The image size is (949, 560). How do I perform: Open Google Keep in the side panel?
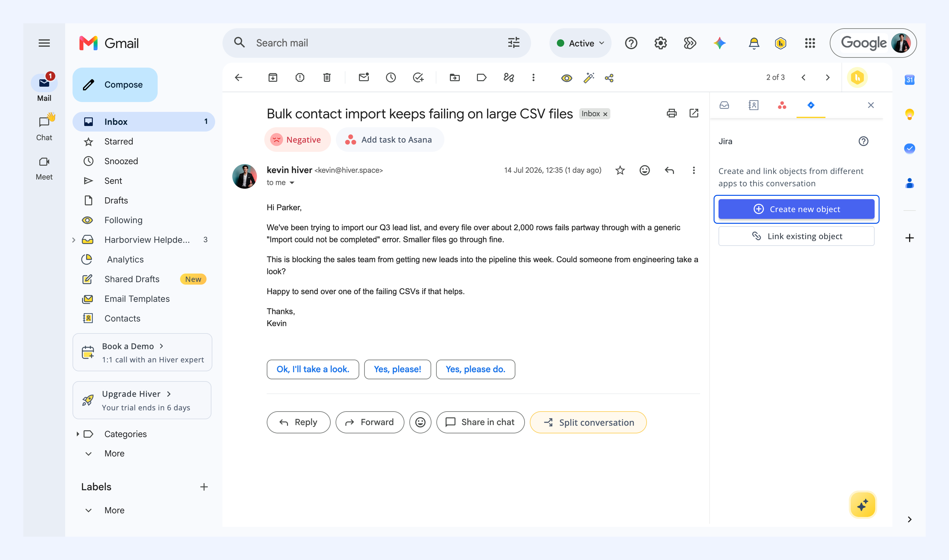coord(910,114)
